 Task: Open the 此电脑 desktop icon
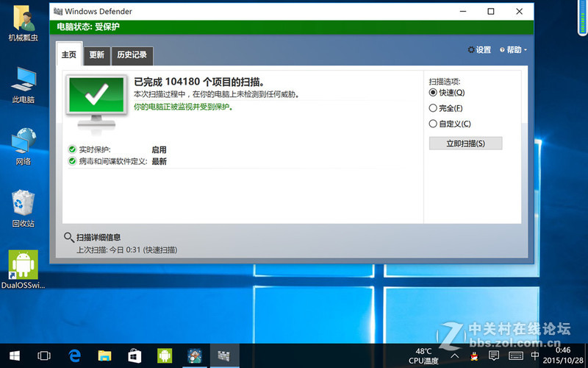[24, 85]
